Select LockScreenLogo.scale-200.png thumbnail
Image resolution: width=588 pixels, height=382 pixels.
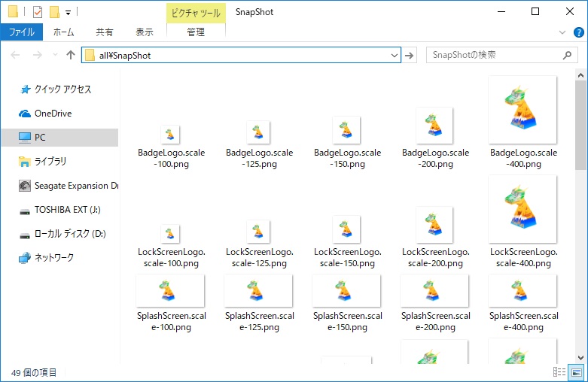(434, 225)
